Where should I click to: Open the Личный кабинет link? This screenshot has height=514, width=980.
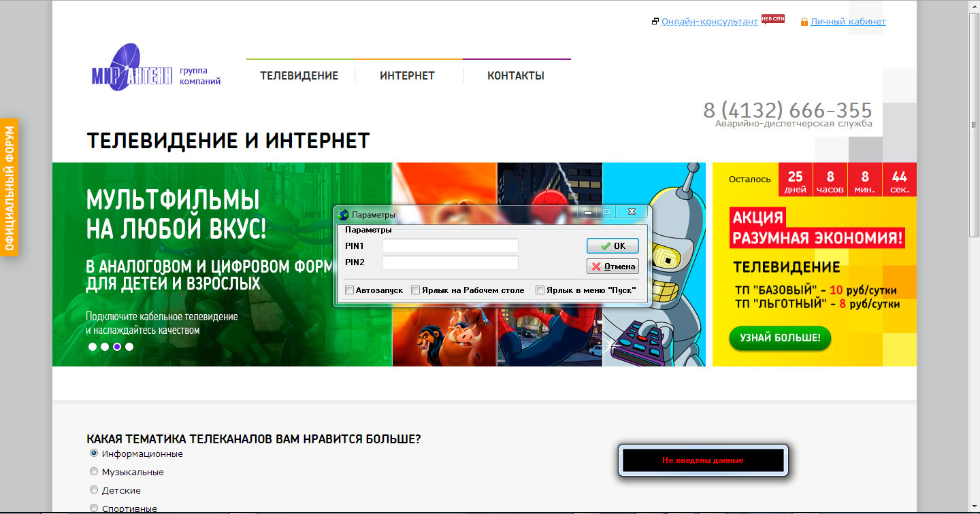(848, 22)
